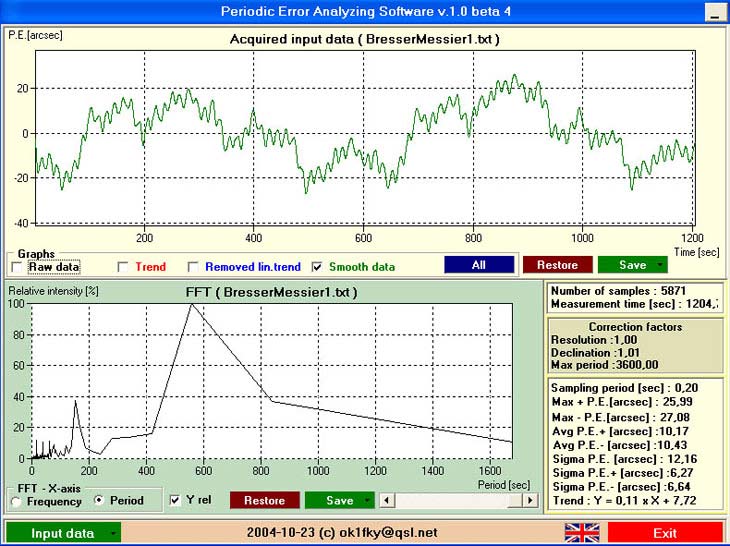The image size is (730, 546).
Task: Click the Number of samples : 5871 text
Action: tap(618, 291)
